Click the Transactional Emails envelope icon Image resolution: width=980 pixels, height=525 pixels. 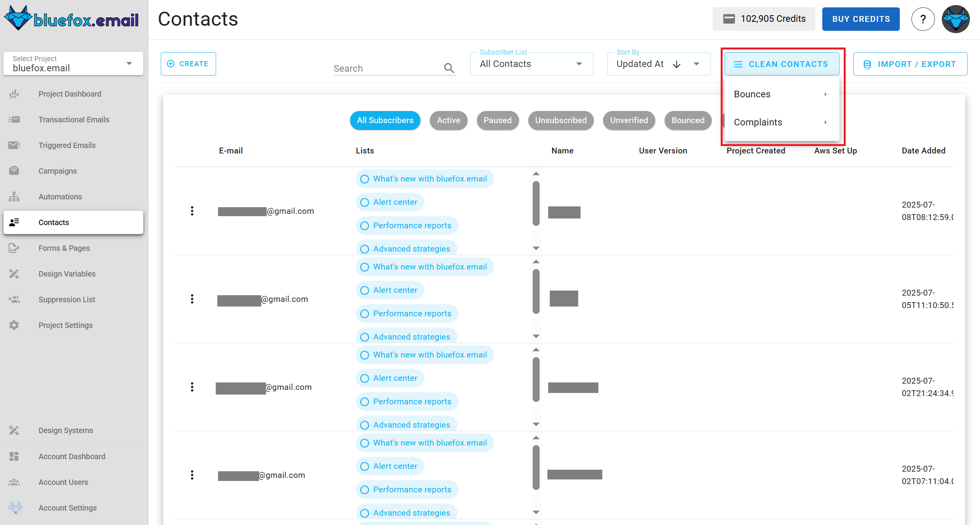pyautogui.click(x=14, y=120)
